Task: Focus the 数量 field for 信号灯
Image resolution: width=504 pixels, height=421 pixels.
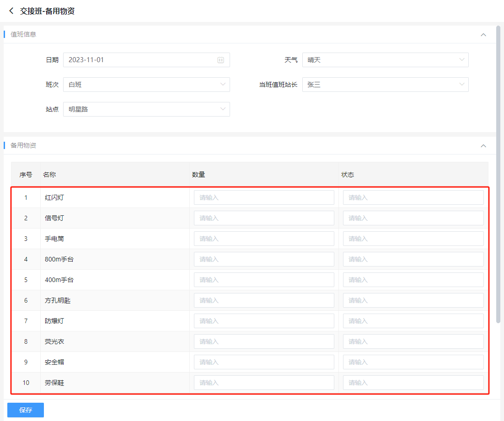Action: click(264, 218)
